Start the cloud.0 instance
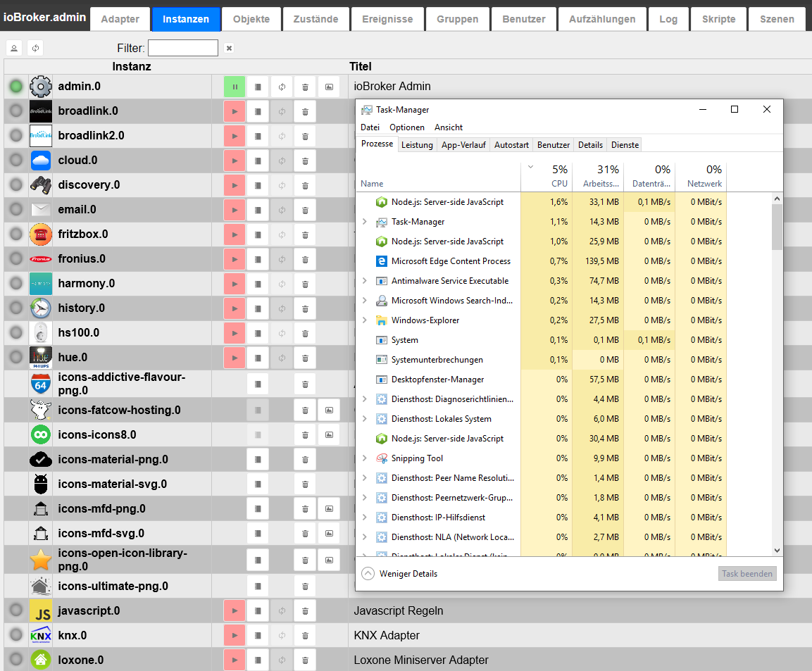 click(x=235, y=161)
